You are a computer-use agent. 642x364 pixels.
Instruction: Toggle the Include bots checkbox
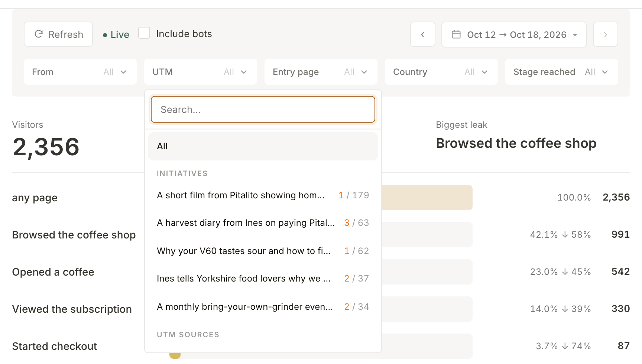click(144, 33)
